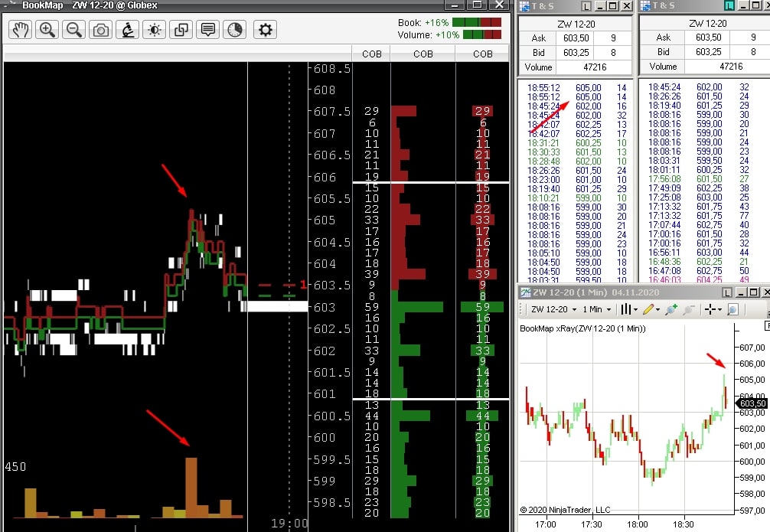
Task: Minimize the ZW 12-20 (1 Min) chart window
Action: point(741,292)
